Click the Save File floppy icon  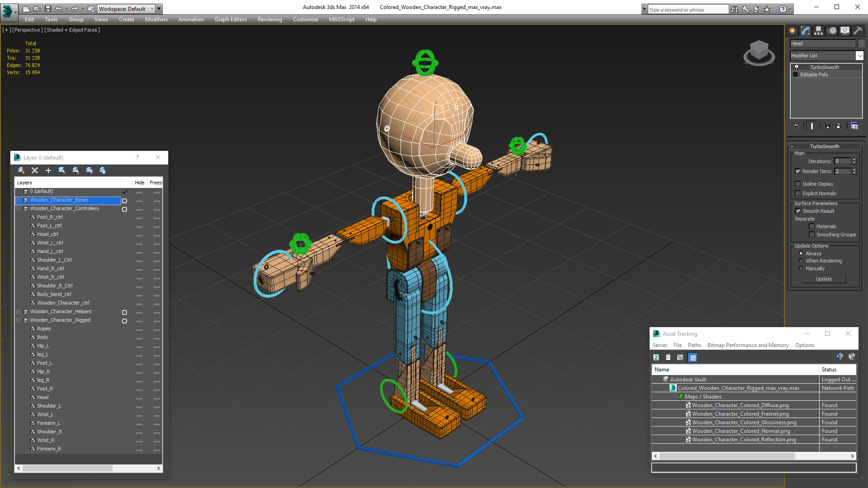coord(47,9)
